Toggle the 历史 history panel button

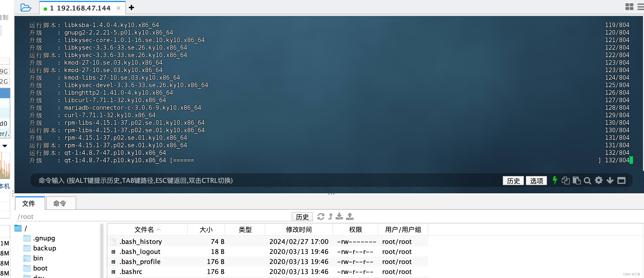click(x=513, y=181)
